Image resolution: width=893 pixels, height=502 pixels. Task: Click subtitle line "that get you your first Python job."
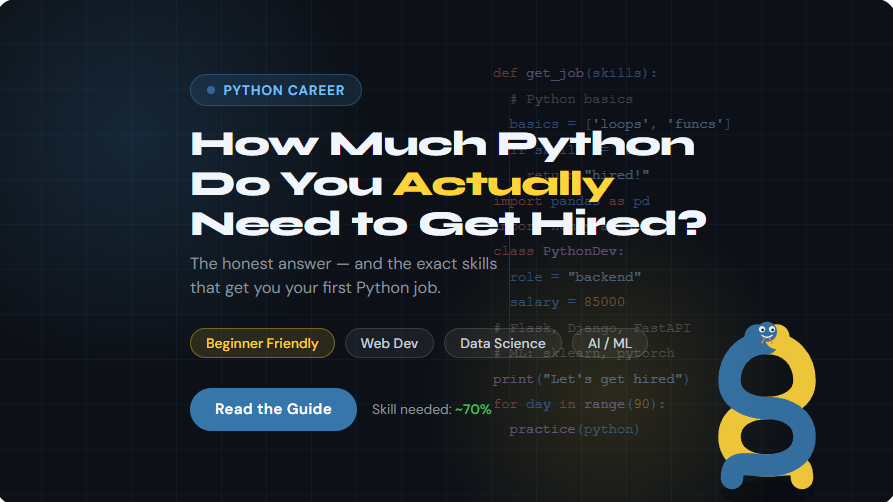click(x=316, y=288)
